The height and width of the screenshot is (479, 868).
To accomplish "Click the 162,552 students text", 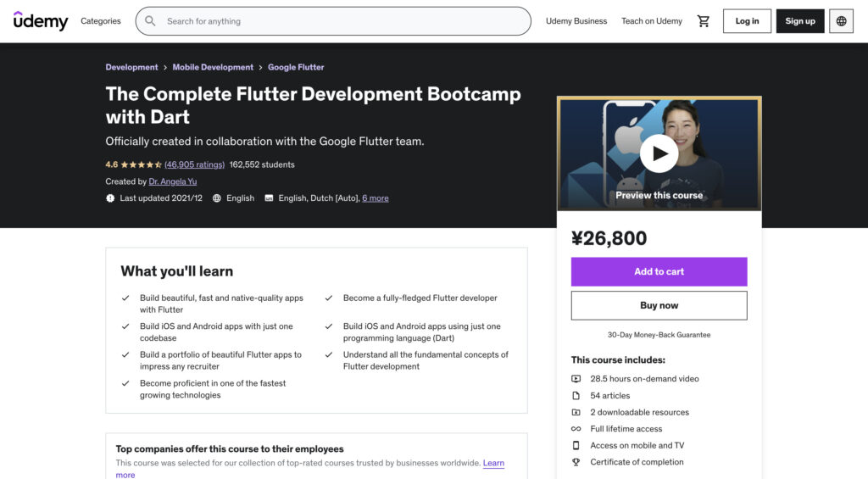I will (x=262, y=164).
